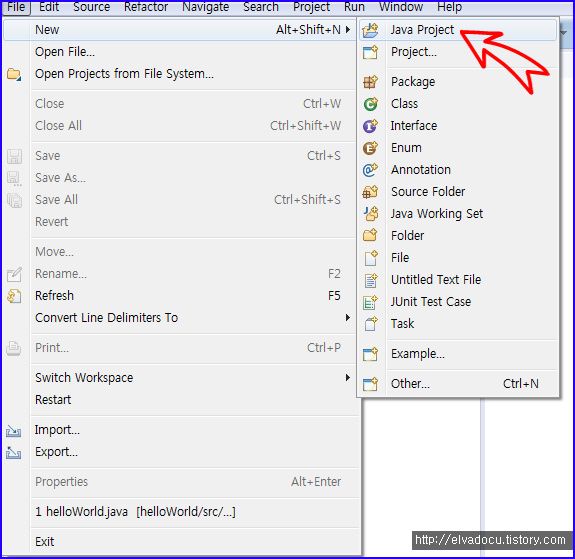Open the Source menu
The height and width of the screenshot is (559, 575).
91,7
